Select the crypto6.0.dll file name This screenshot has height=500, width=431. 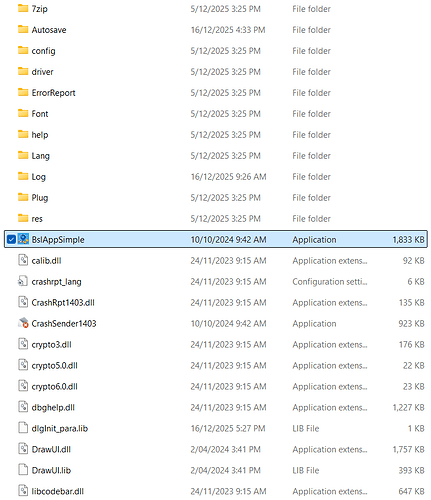(54, 387)
